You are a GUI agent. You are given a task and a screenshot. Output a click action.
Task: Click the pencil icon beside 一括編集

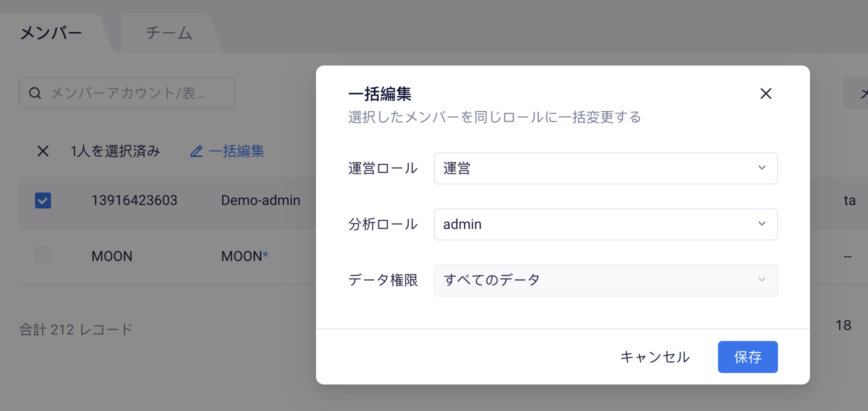(196, 151)
